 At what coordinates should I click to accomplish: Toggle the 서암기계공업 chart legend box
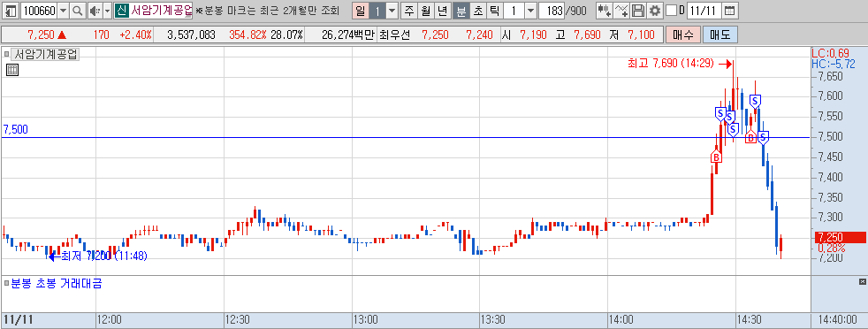(6, 54)
